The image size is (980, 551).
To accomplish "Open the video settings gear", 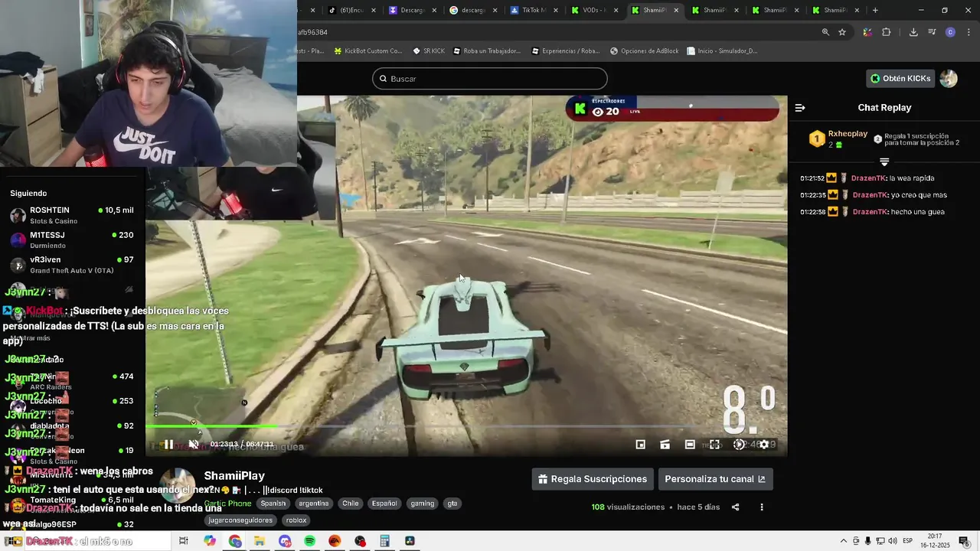I will pos(763,445).
